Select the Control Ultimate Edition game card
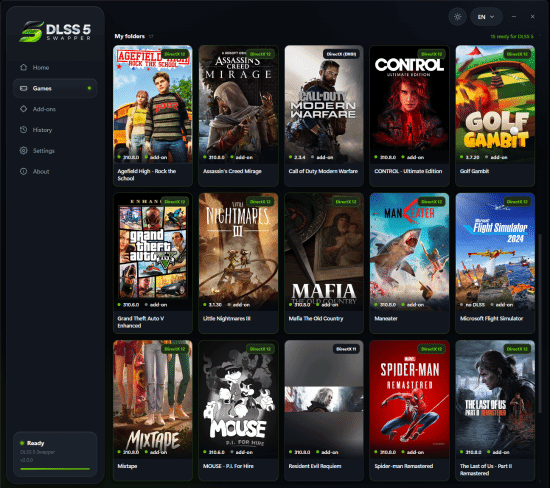The image size is (550, 488). pyautogui.click(x=409, y=116)
